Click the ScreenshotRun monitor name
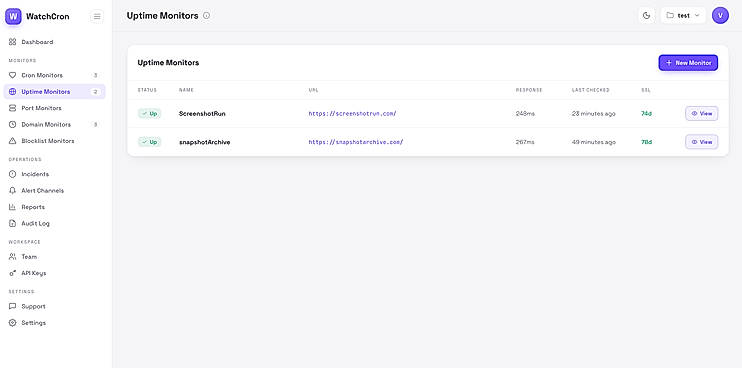 pos(202,114)
